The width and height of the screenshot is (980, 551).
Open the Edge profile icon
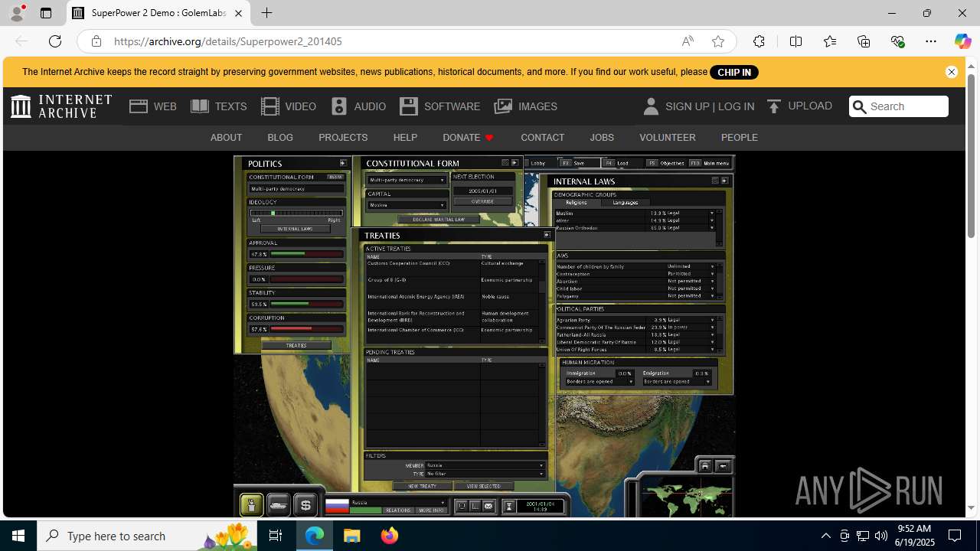point(17,13)
